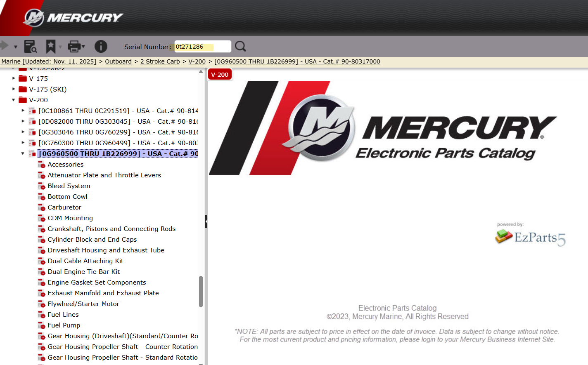This screenshot has width=588, height=365.
Task: Collapse the 0G960500 THRU 1B226999 node
Action: 23,153
